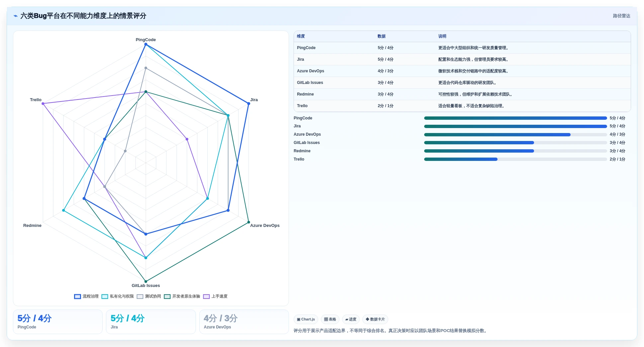
Task: Click the dark green data point at the Azure DevOps vertex
Action: tap(248, 222)
